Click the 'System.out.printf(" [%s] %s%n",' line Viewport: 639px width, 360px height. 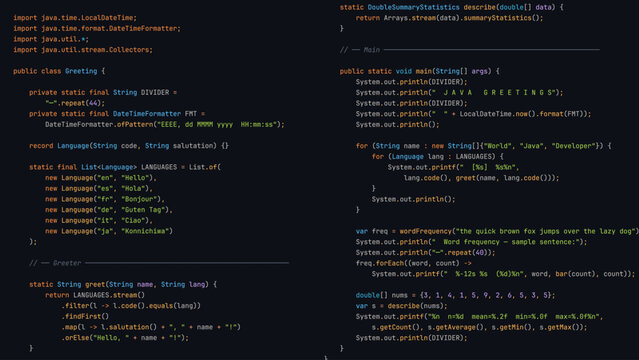pyautogui.click(x=453, y=167)
